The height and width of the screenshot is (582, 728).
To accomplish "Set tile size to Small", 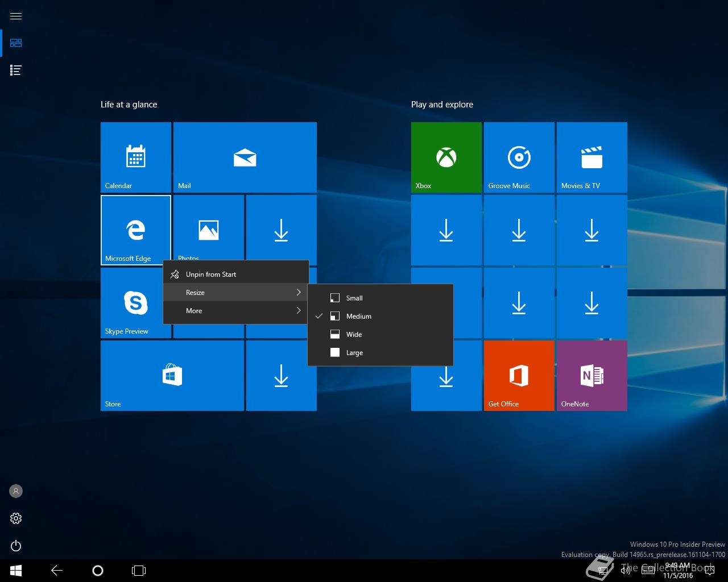I will coord(380,298).
